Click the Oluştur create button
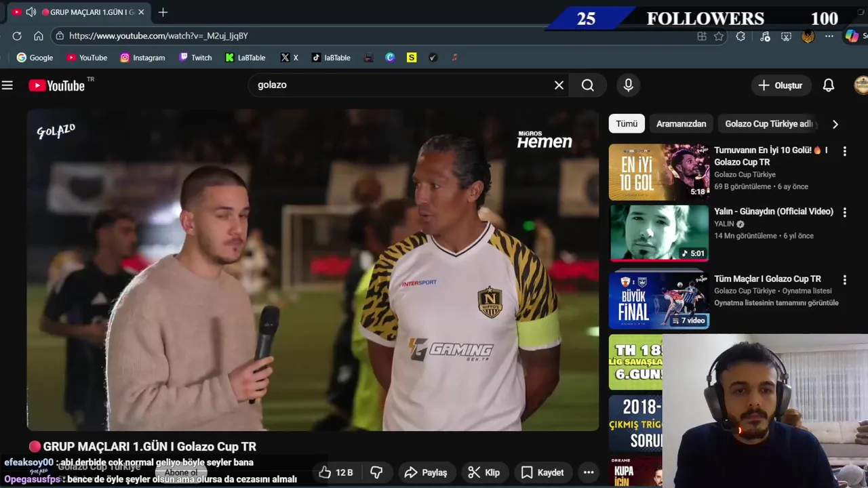 pyautogui.click(x=781, y=85)
